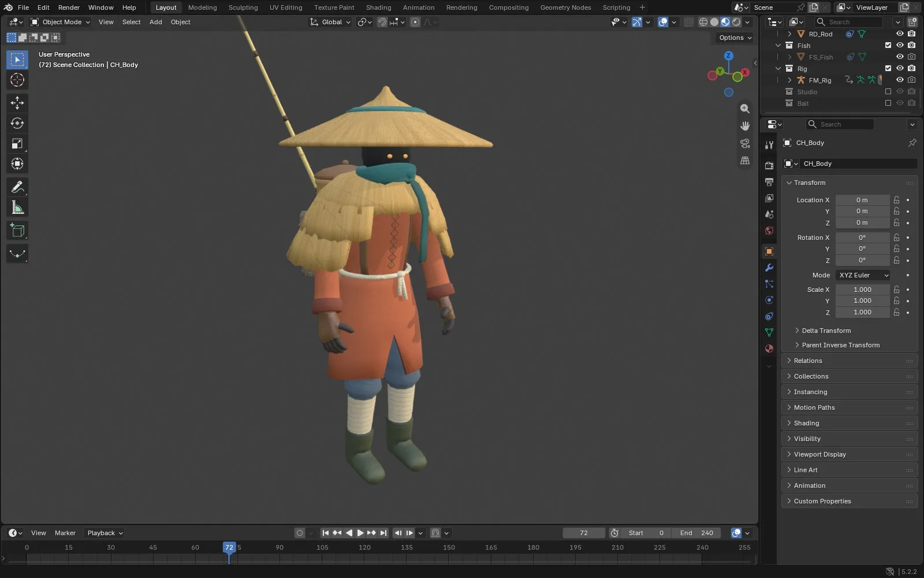Enable the Bait collection checkbox
This screenshot has height=578, width=924.
tap(888, 103)
